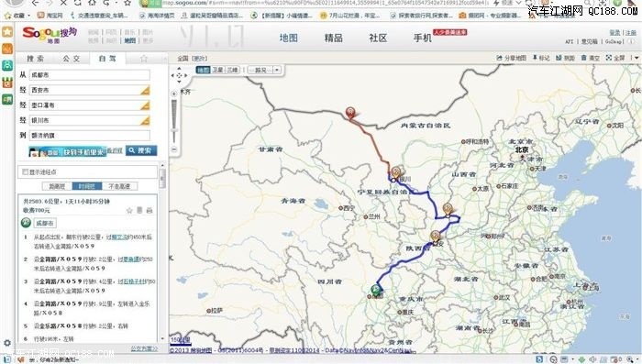642x364 pixels.
Task: Select the 不走高速 route option
Action: pyautogui.click(x=119, y=186)
